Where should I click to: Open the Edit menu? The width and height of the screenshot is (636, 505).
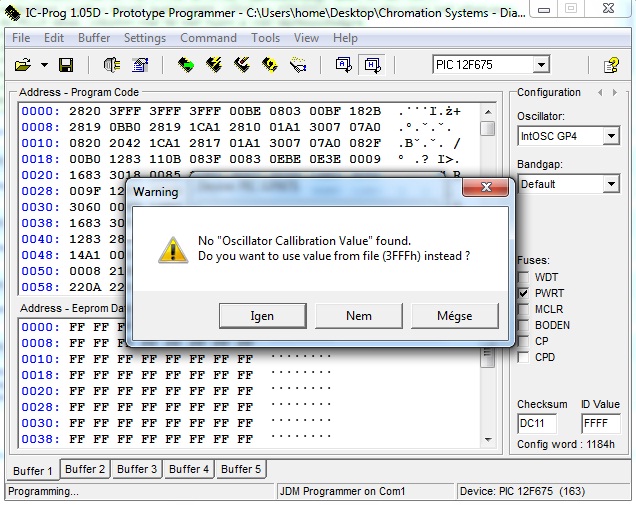coord(54,38)
